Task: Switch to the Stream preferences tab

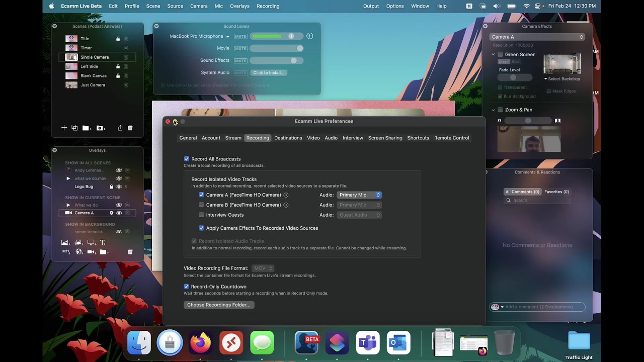Action: point(233,138)
